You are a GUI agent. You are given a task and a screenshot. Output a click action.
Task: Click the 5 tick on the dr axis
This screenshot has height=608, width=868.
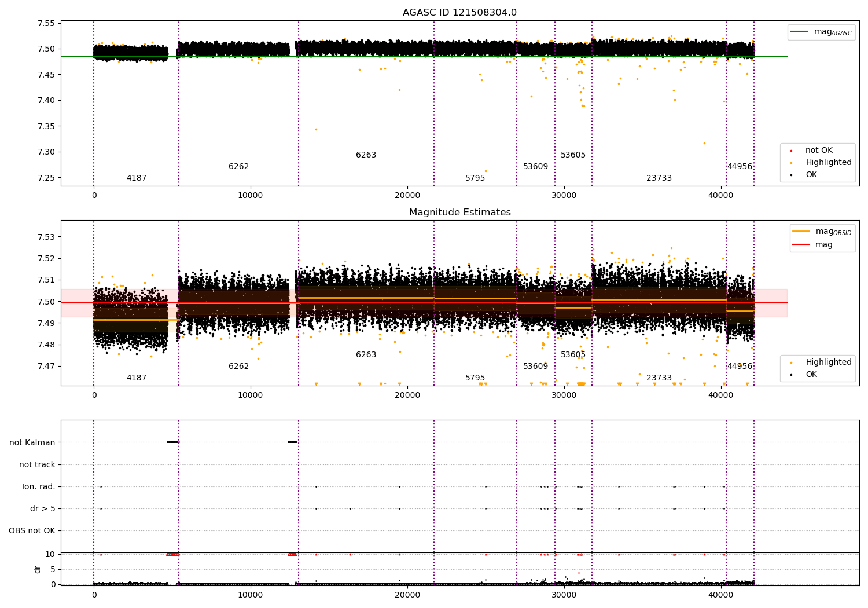point(53,569)
